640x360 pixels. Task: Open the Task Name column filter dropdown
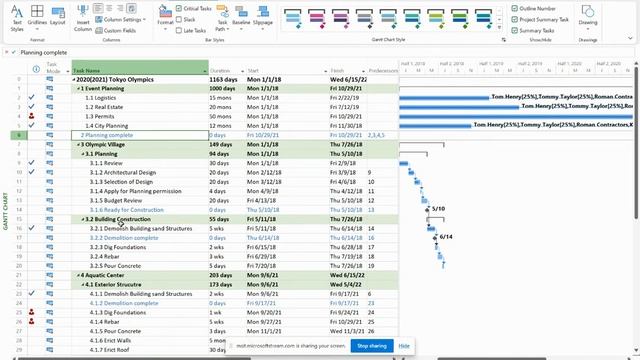205,71
